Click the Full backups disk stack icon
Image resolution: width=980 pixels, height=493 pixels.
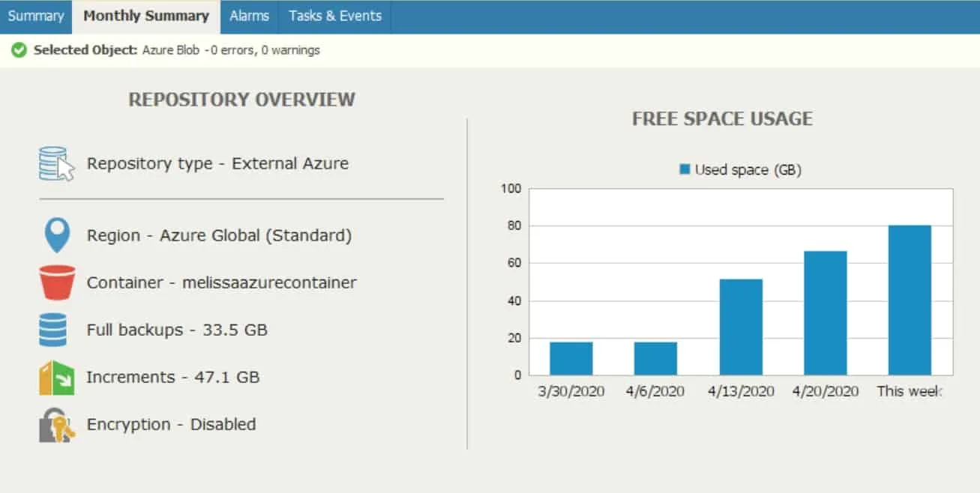[x=53, y=330]
